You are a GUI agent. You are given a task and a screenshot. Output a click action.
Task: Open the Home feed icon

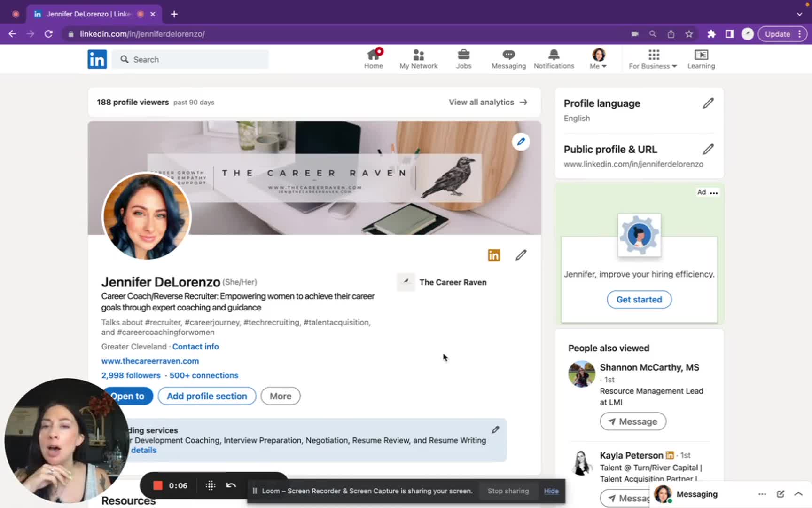pyautogui.click(x=374, y=59)
